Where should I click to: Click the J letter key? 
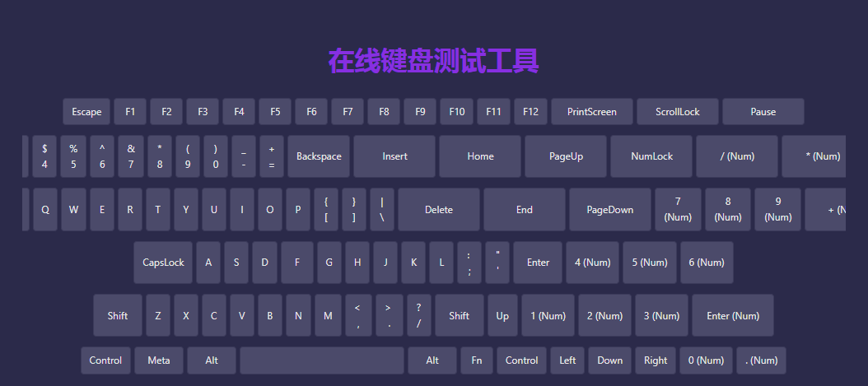385,263
